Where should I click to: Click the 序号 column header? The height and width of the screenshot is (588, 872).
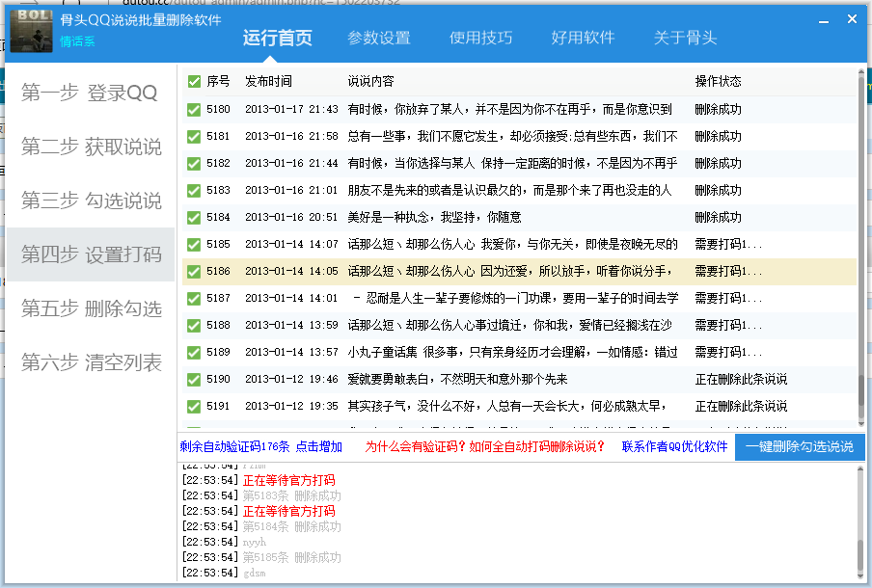tap(218, 81)
